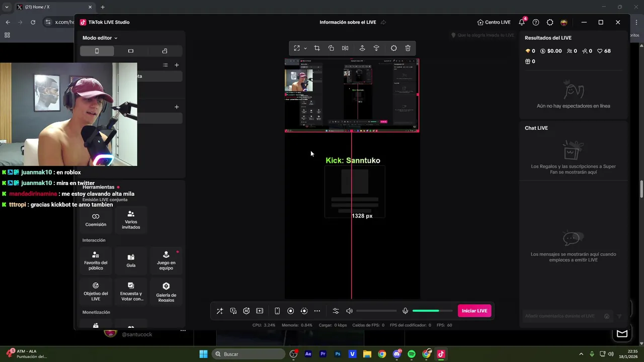
Task: Flip the selected source horizontally
Action: click(345, 48)
